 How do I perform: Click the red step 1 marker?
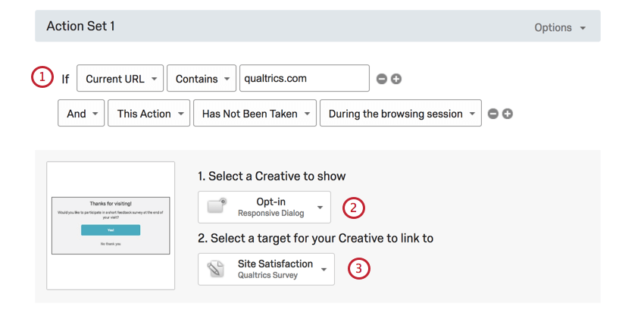click(x=42, y=77)
